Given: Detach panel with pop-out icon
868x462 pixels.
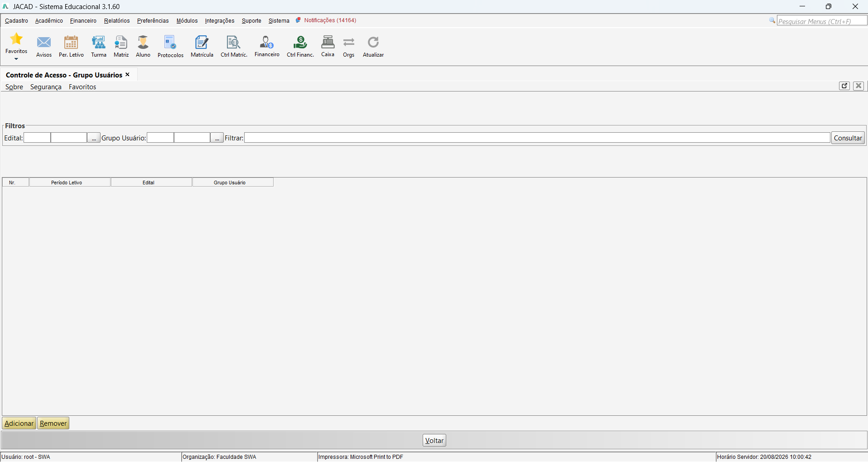Looking at the screenshot, I should (x=844, y=86).
